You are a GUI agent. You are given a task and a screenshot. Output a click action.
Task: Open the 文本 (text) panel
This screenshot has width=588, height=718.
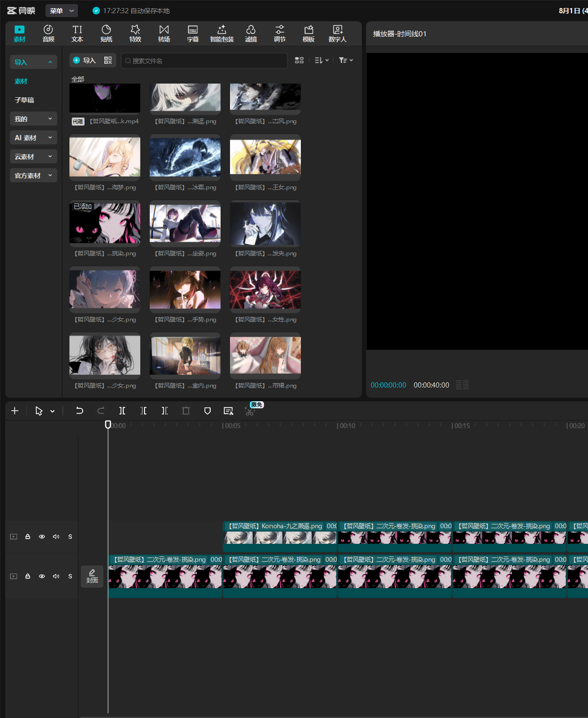point(77,34)
